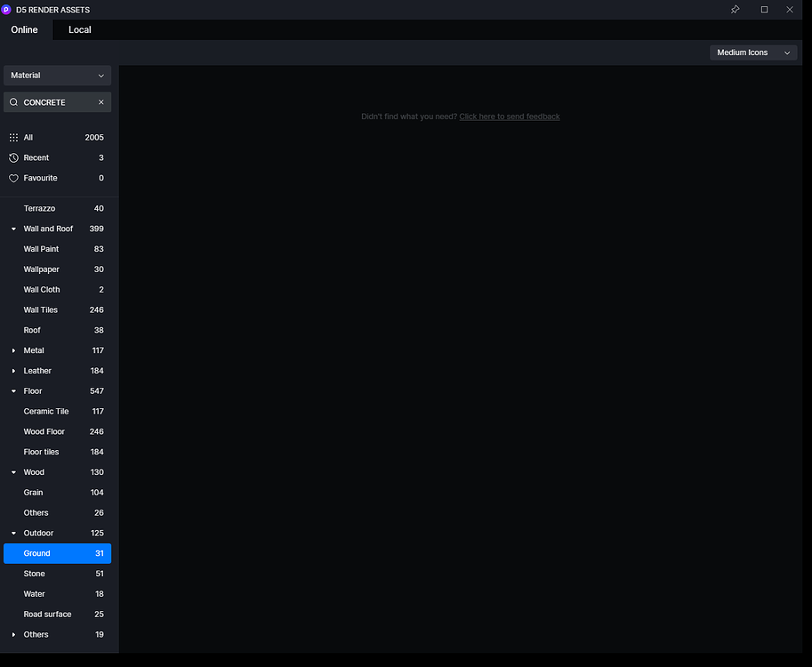Select the All materials row
This screenshot has height=667, width=812.
(x=57, y=137)
